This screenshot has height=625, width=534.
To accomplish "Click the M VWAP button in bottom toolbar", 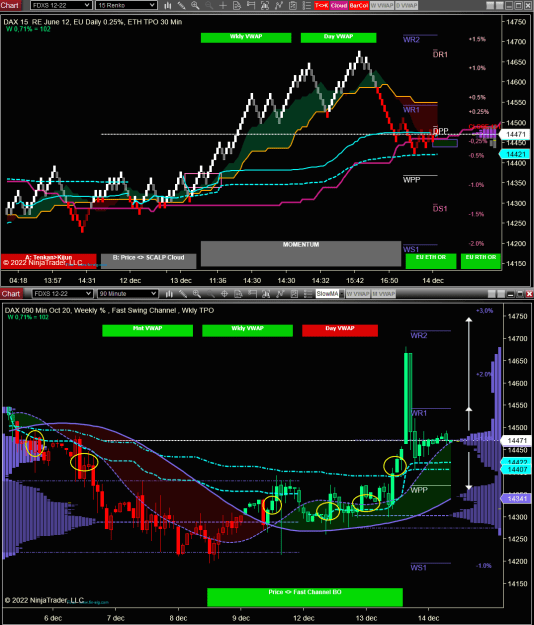I will click(383, 294).
